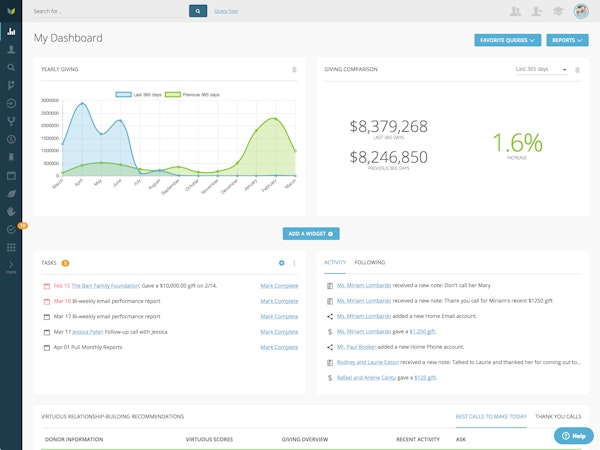Click into the 'Search for...' field
This screenshot has height=450, width=600.
point(108,12)
